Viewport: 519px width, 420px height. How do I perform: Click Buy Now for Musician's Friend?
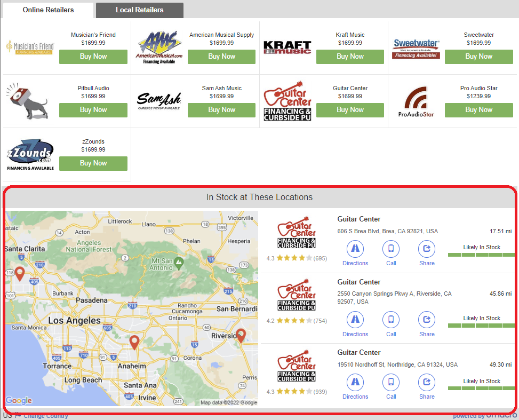pyautogui.click(x=93, y=57)
